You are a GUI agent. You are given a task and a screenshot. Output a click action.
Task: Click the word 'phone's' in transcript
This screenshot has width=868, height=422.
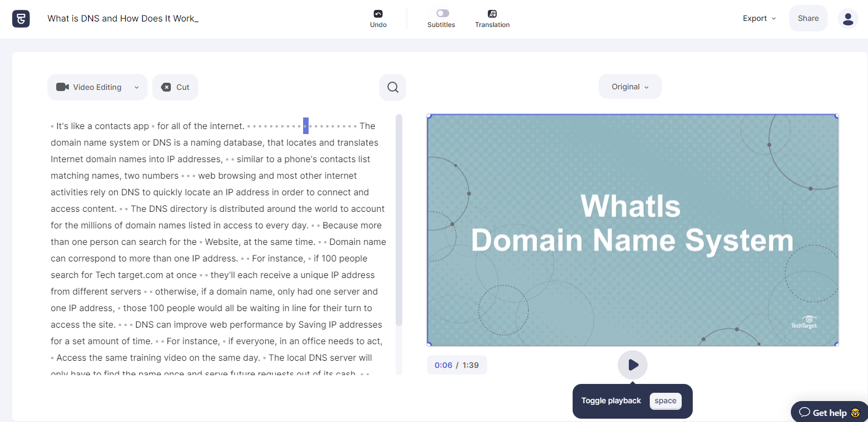tap(301, 159)
